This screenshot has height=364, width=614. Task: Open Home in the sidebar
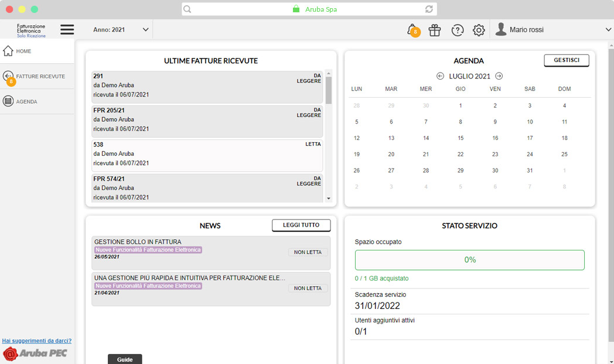coord(23,51)
